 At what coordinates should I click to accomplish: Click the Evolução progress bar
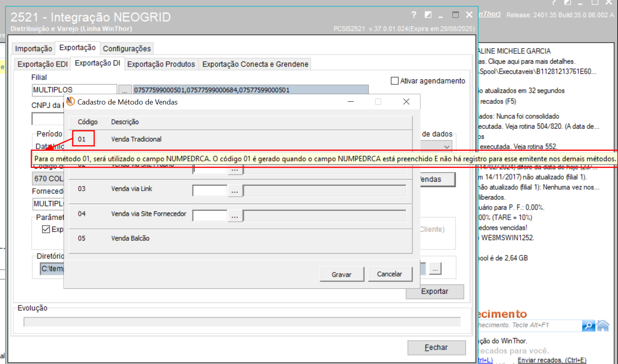click(242, 322)
